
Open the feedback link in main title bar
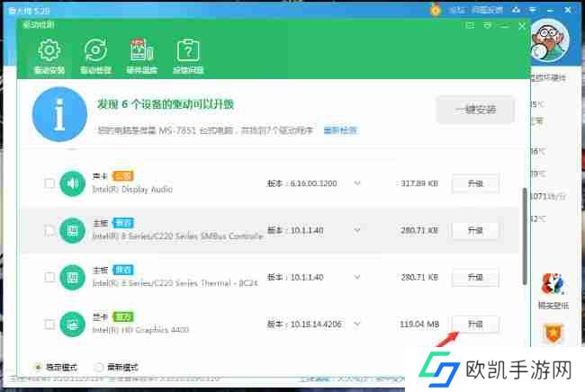[x=487, y=10]
